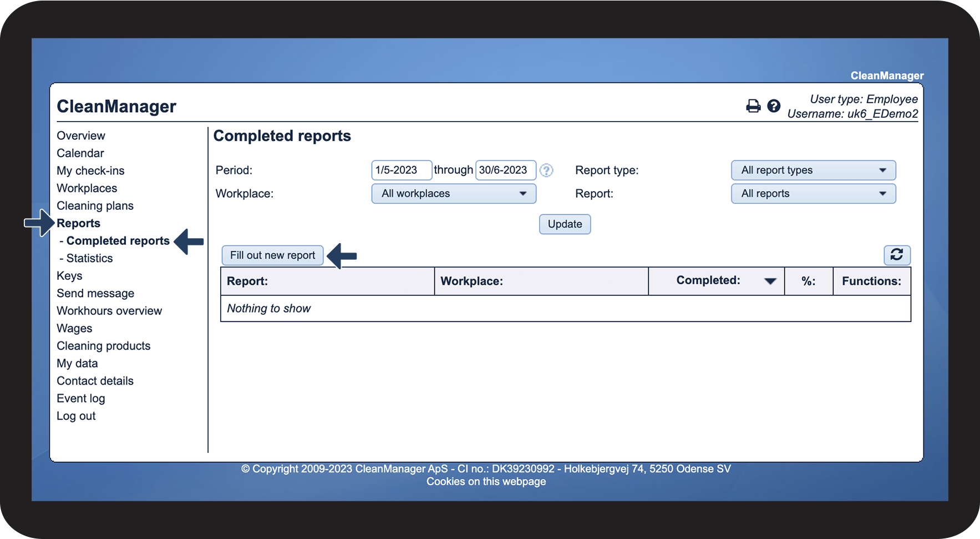The height and width of the screenshot is (539, 980).
Task: Click the period end date field
Action: 505,170
